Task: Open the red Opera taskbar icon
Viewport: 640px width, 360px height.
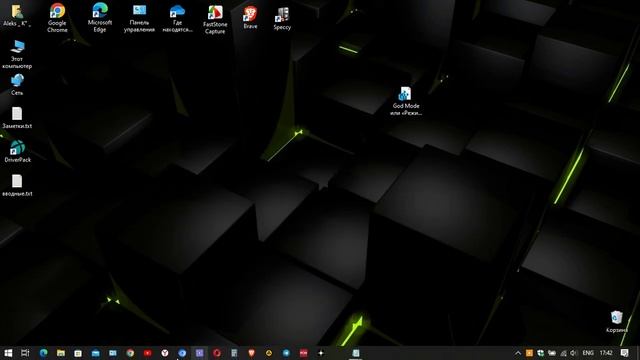Action: point(217,353)
